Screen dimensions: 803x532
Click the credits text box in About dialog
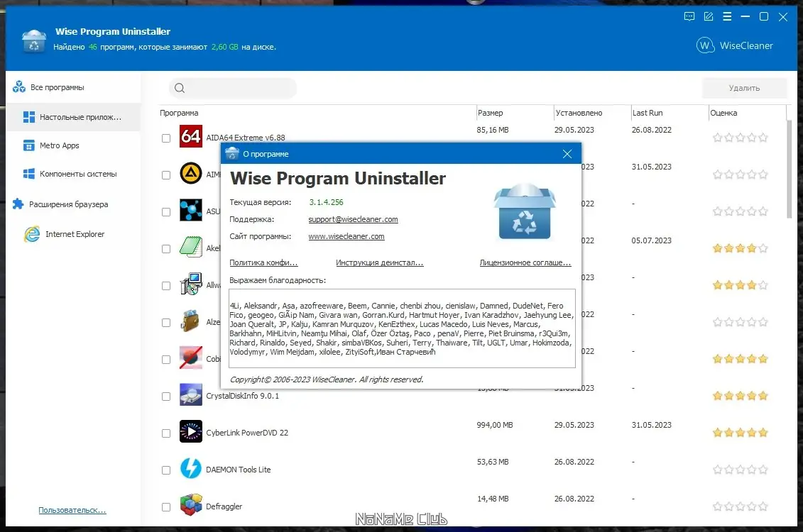pyautogui.click(x=402, y=328)
